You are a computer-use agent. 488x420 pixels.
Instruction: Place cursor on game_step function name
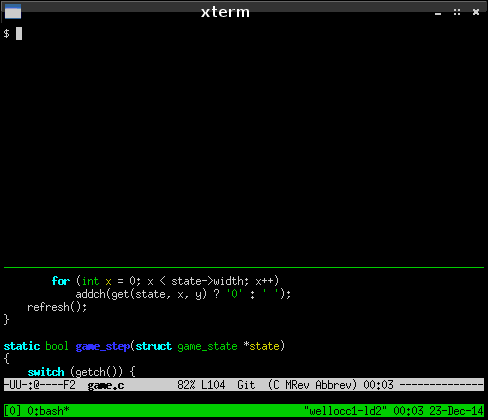(x=103, y=346)
